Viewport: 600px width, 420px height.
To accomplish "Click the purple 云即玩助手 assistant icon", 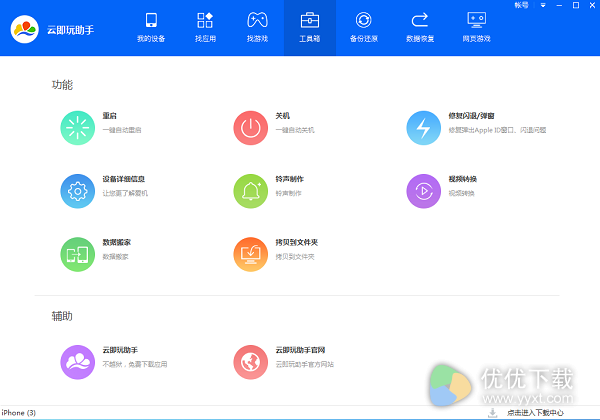I will point(78,362).
